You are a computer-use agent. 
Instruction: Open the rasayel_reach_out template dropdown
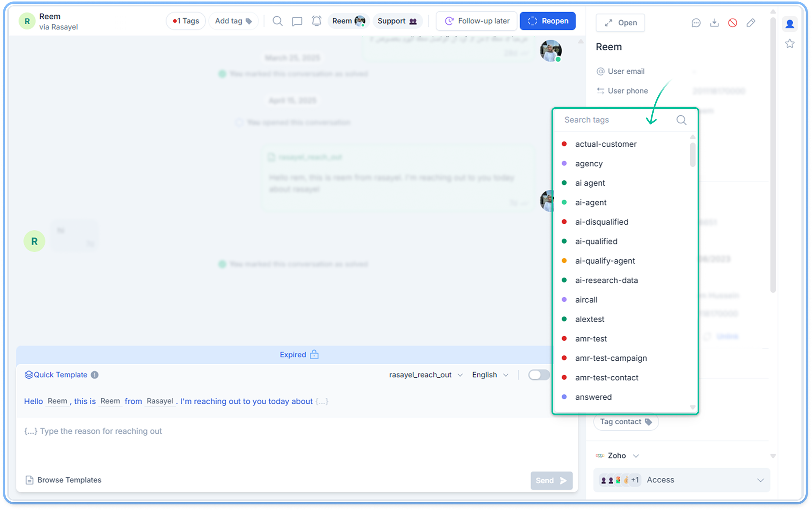426,375
